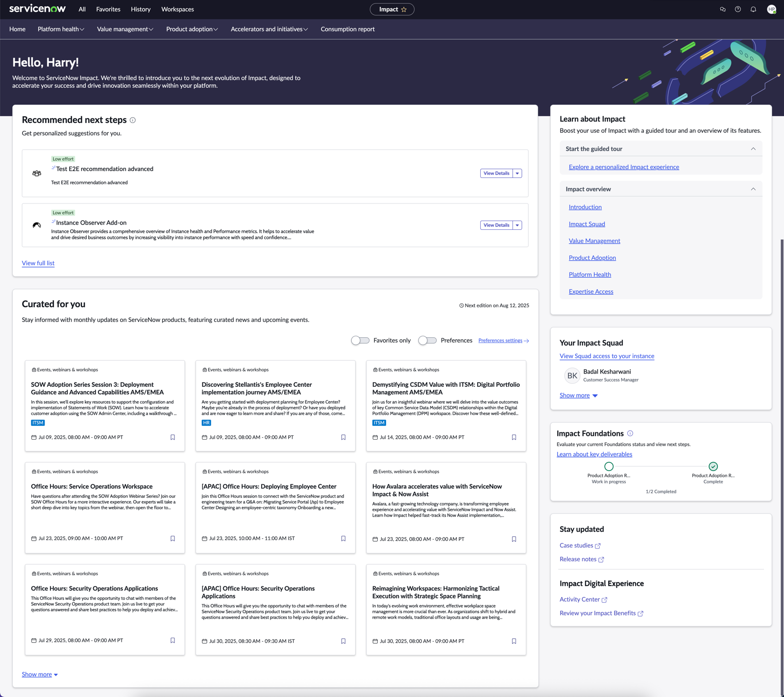The height and width of the screenshot is (697, 784).
Task: Bookmark [APAC] Office Hours: Deploying Employee Center
Action: (343, 539)
